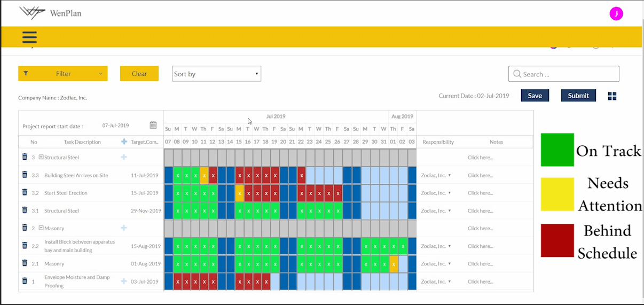Submit the schedule report
Image resolution: width=644 pixels, height=305 pixels.
coord(578,96)
